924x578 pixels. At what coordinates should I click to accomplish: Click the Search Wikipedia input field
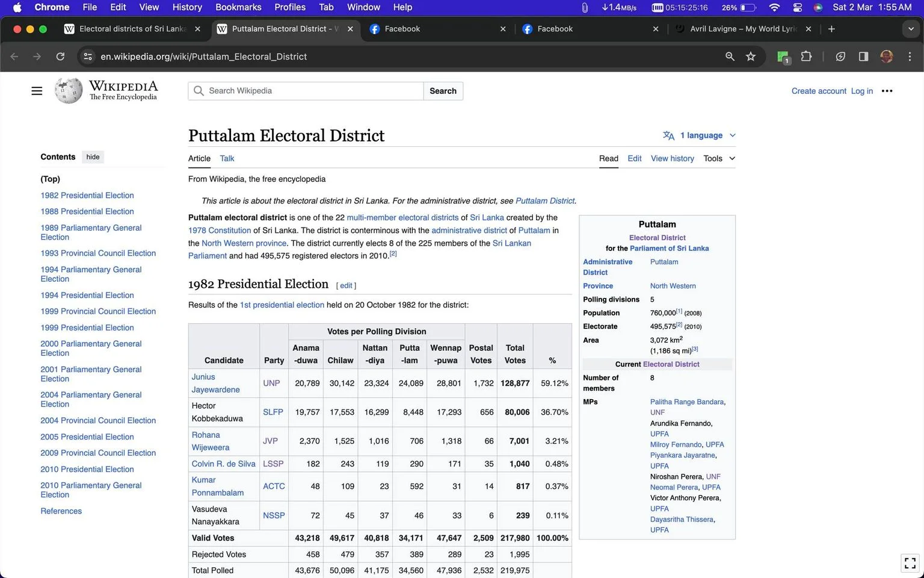306,91
